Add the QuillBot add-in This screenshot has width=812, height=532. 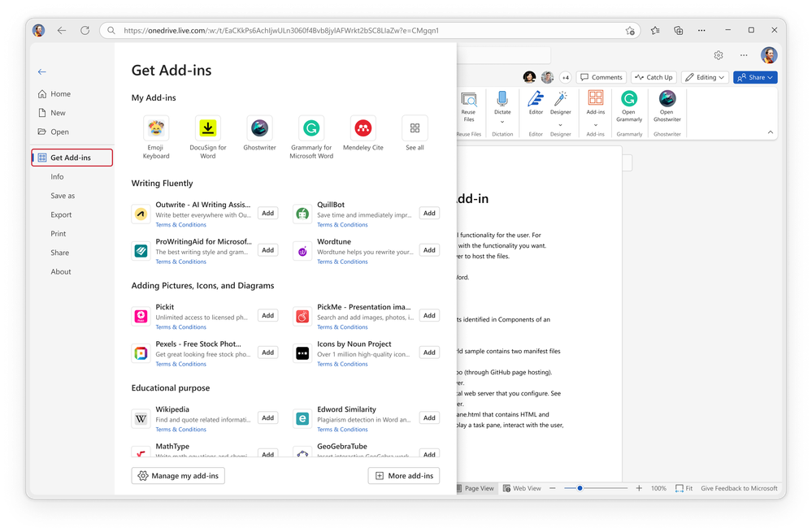pyautogui.click(x=429, y=214)
